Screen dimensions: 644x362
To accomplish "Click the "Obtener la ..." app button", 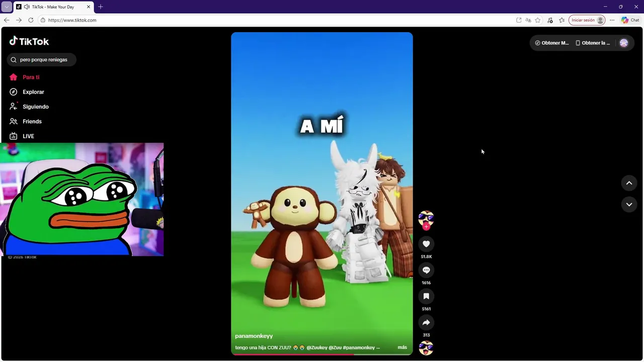I will [x=593, y=43].
